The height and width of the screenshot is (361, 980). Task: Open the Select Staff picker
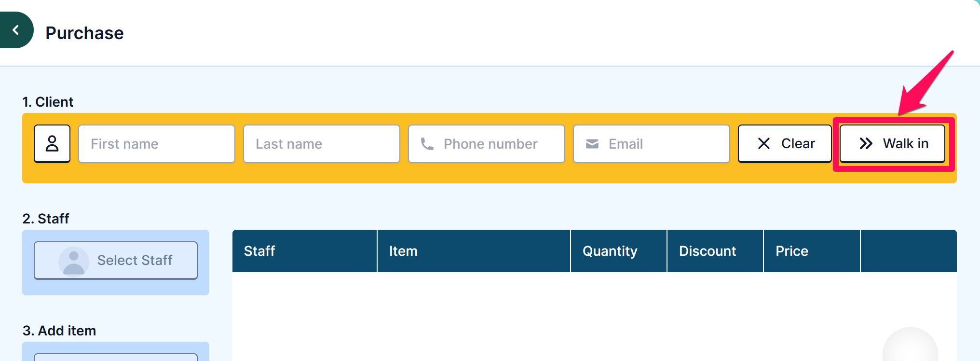[116, 261]
